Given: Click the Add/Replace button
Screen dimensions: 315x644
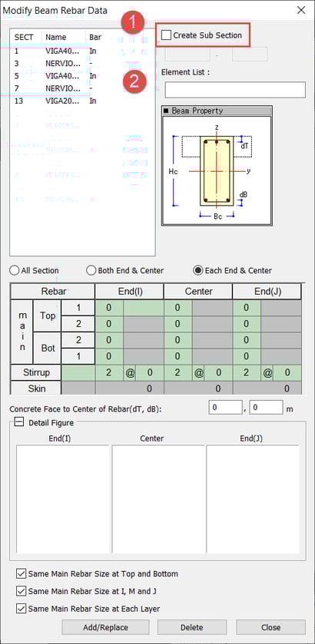Looking at the screenshot, I should point(105,628).
